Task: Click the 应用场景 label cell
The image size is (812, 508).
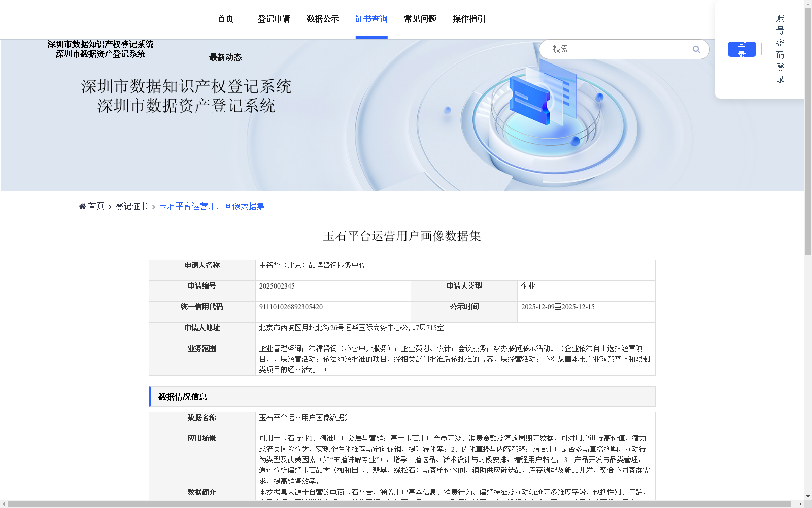Action: (x=202, y=460)
